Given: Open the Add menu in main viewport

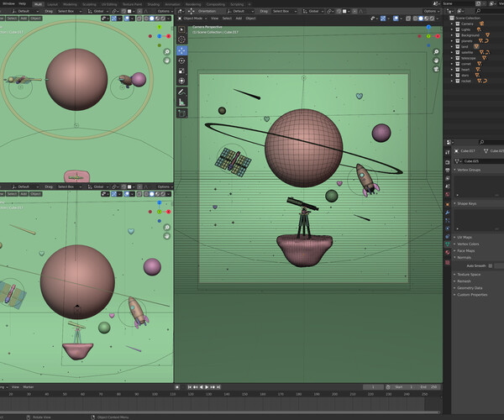Looking at the screenshot, I should (239, 18).
